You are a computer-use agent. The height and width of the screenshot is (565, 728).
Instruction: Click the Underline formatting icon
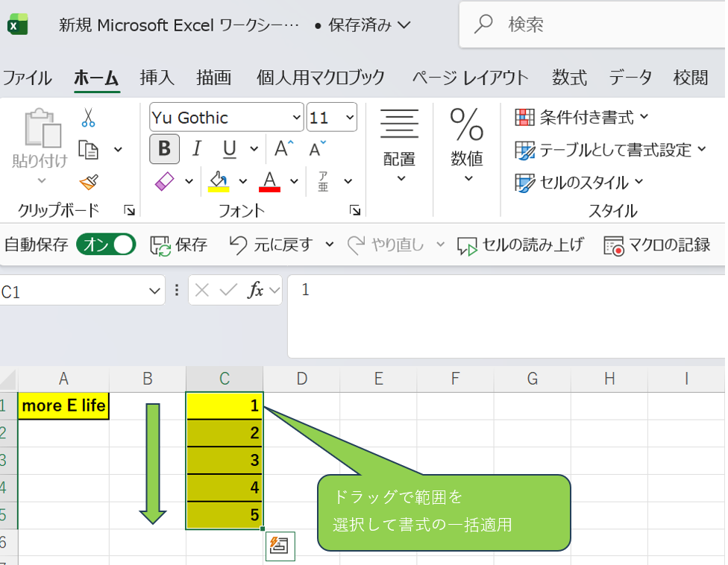(230, 149)
